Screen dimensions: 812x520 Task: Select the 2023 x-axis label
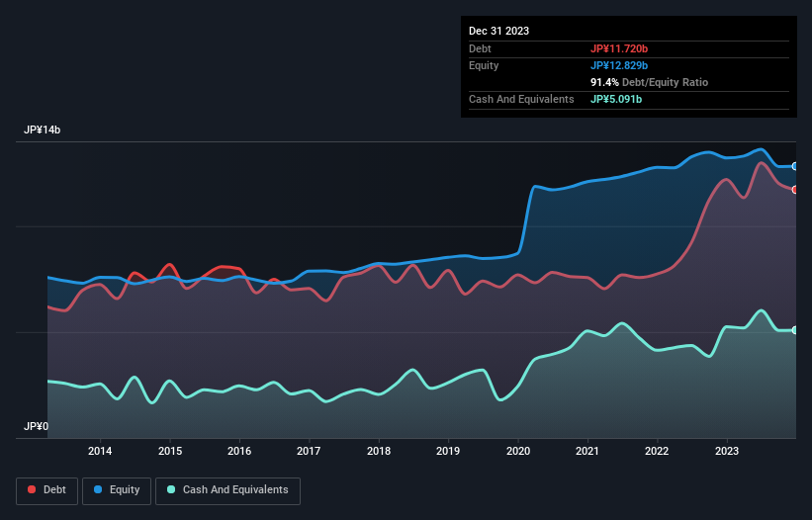pos(727,451)
